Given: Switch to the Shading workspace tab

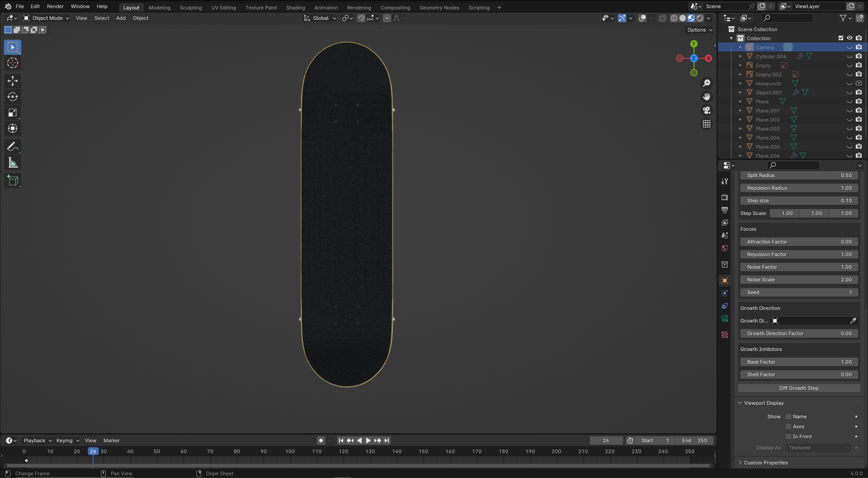Looking at the screenshot, I should tap(295, 8).
